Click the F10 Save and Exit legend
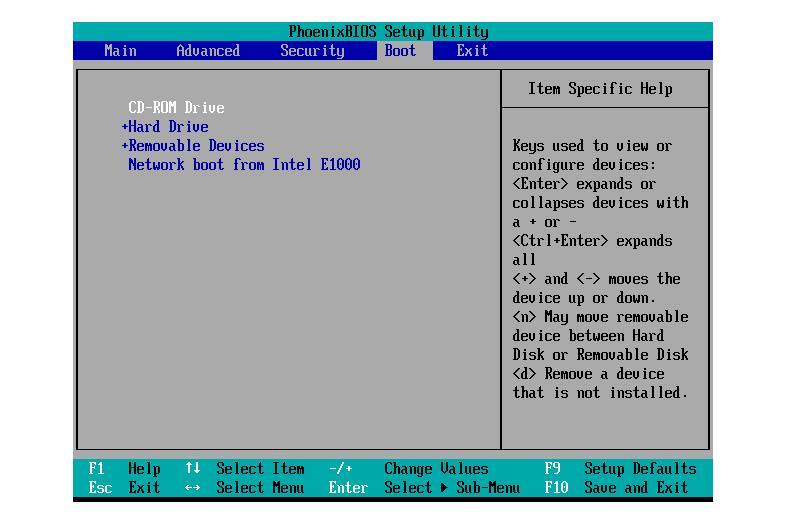Viewport: 786px width, 524px height. tap(617, 487)
